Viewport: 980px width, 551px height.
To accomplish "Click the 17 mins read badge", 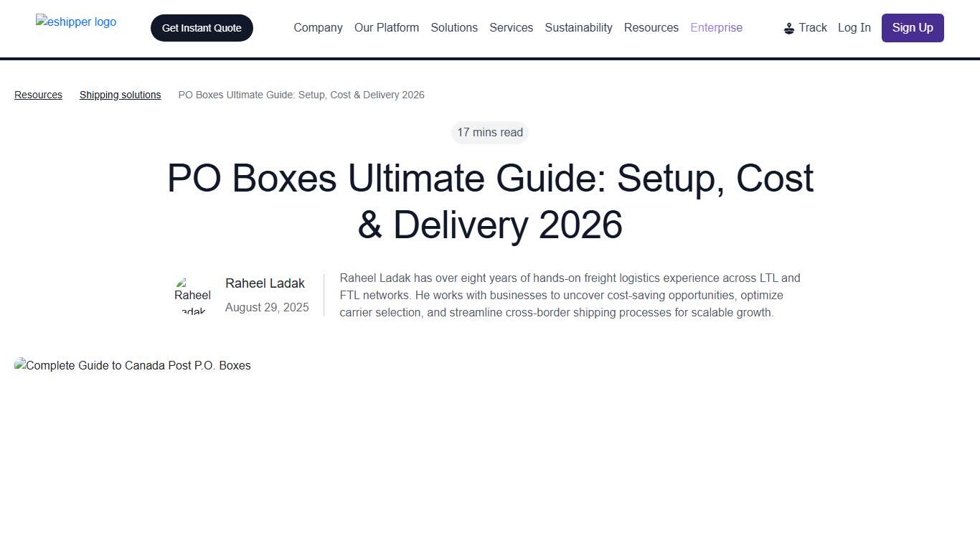I will [x=489, y=132].
